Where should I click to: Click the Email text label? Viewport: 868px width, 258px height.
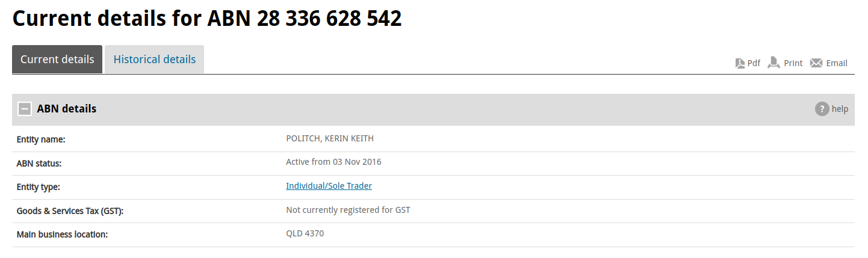[837, 63]
